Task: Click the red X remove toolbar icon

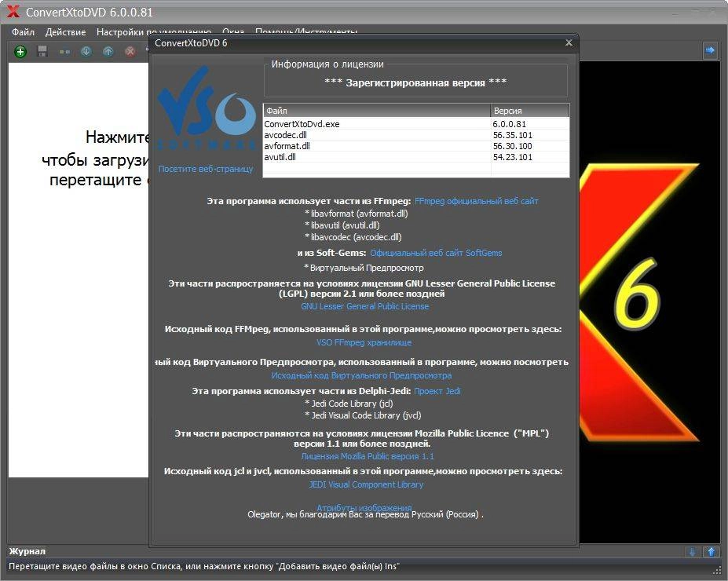Action: coord(130,52)
